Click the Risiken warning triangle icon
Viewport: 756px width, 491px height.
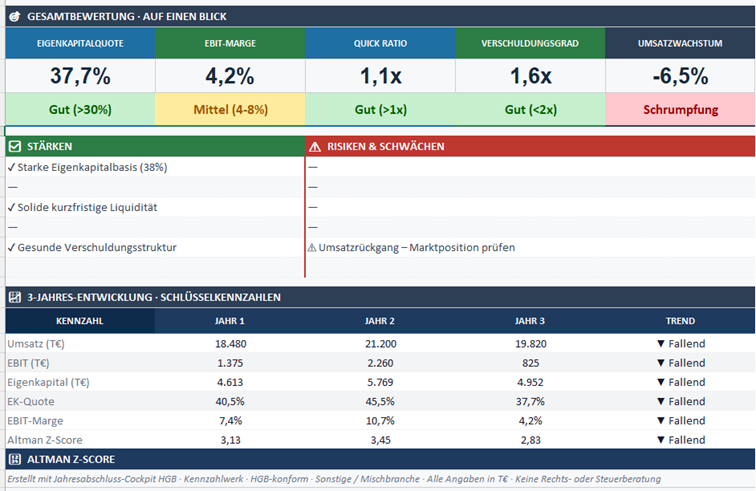point(315,147)
